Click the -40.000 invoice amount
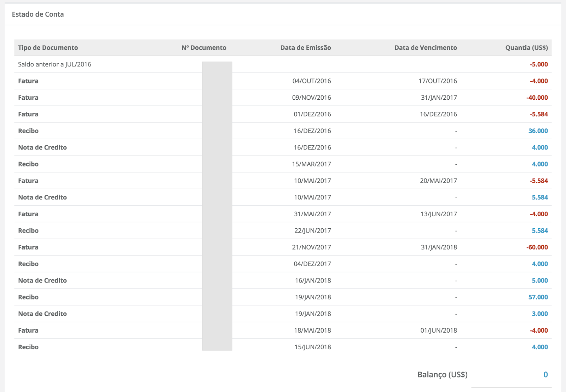The width and height of the screenshot is (566, 392). [537, 98]
